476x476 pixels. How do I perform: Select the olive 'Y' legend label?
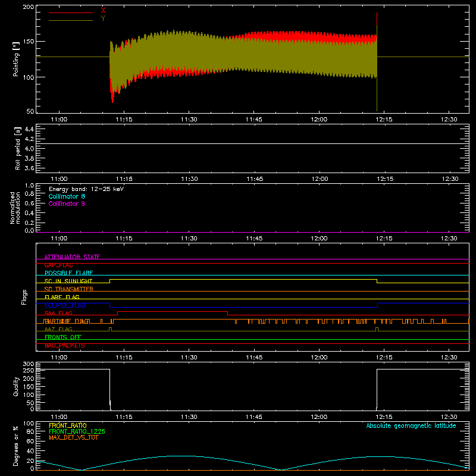pyautogui.click(x=103, y=18)
